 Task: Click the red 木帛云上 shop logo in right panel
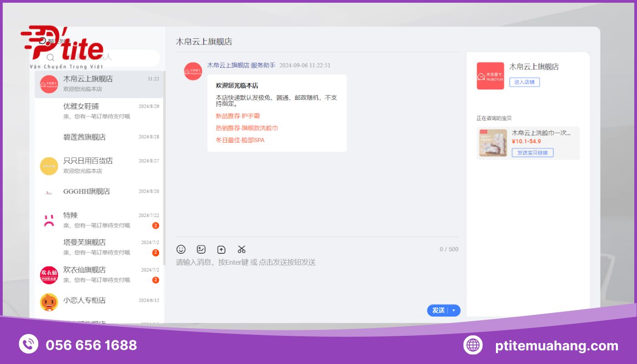click(x=490, y=76)
